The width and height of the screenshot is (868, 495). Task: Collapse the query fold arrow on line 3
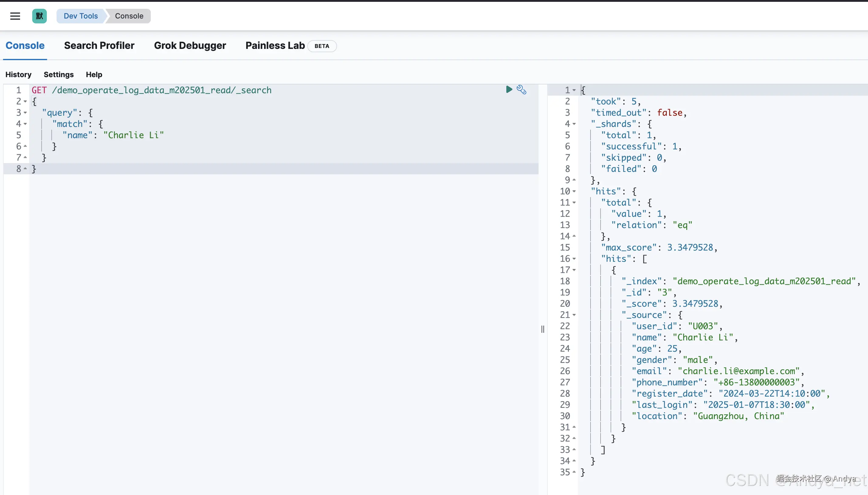25,113
